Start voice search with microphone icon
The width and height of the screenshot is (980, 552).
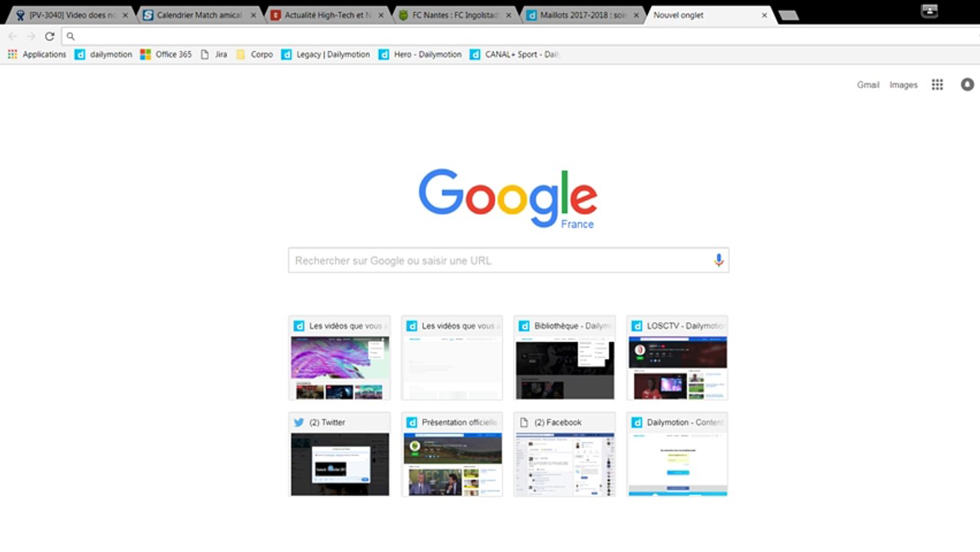tap(719, 261)
